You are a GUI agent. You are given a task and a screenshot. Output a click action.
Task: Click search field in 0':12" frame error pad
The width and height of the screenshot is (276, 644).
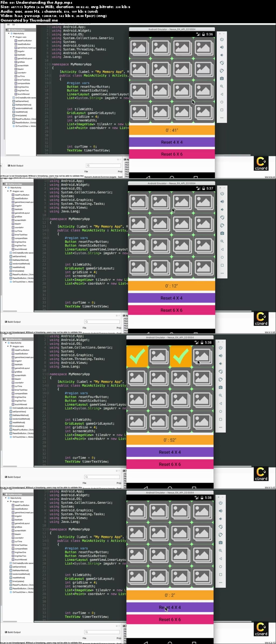click(102, 322)
